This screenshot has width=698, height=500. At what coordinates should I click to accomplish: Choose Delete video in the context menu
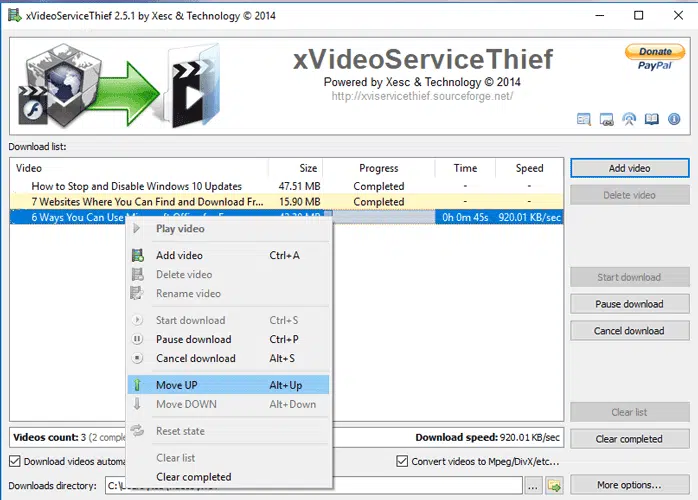click(228, 275)
